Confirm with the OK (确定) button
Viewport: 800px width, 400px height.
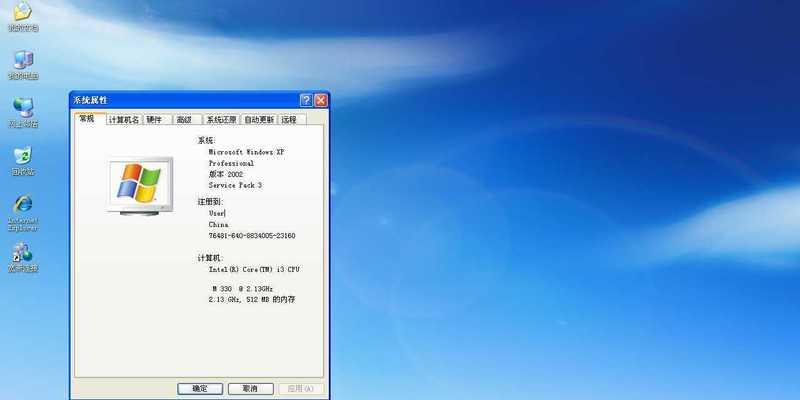coord(200,389)
